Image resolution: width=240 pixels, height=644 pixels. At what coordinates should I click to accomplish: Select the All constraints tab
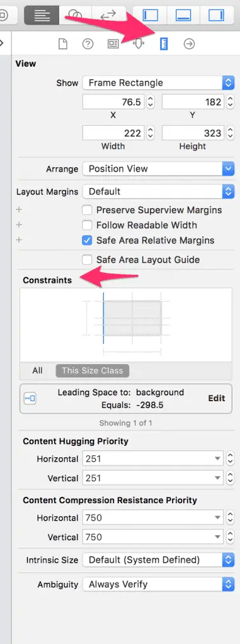coord(37,370)
